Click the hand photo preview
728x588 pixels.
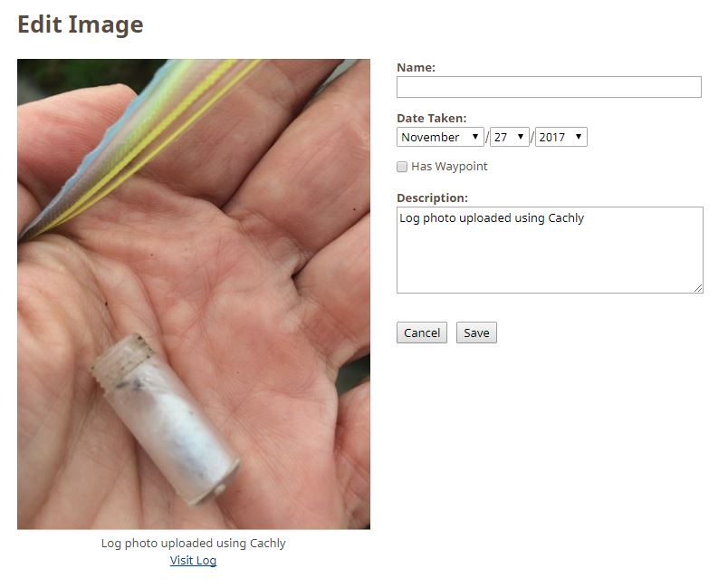click(x=194, y=294)
